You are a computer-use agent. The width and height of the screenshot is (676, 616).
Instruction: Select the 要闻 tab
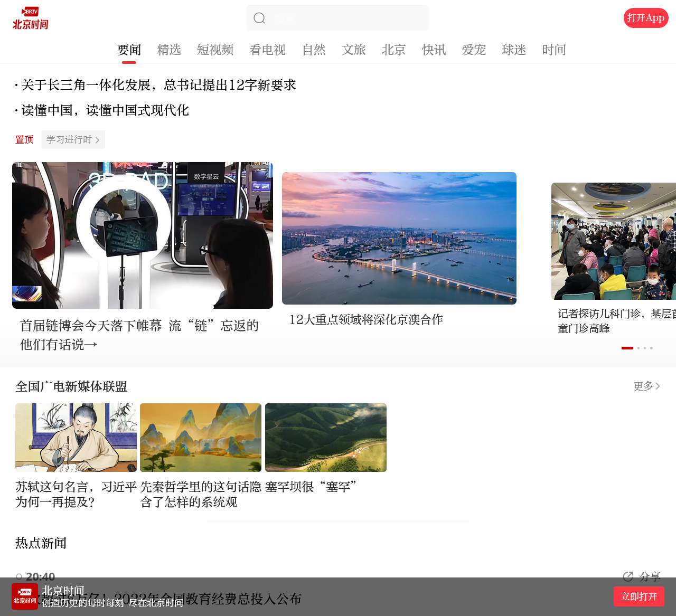click(129, 50)
